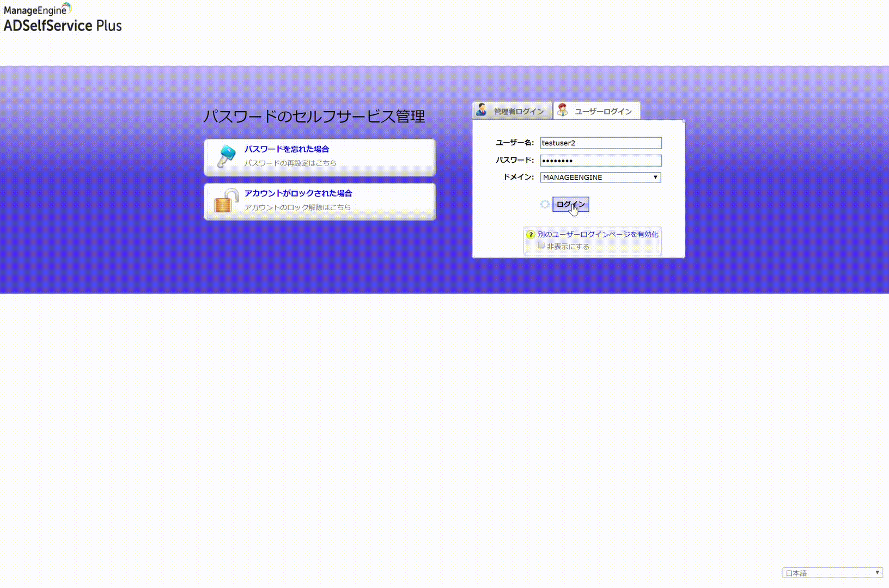Click the アカウントのロック解除はこちら text
889x588 pixels.
297,207
